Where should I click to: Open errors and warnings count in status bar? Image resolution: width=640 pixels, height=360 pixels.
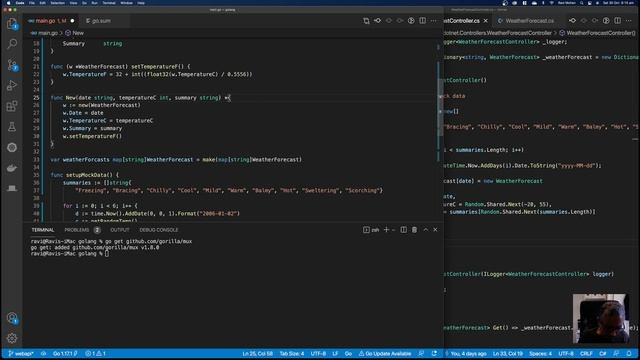96,354
